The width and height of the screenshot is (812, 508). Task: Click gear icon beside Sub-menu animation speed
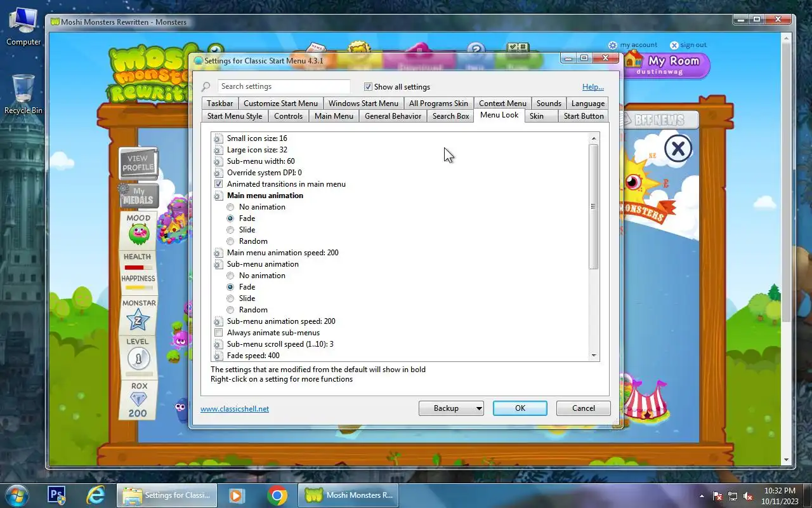(218, 321)
